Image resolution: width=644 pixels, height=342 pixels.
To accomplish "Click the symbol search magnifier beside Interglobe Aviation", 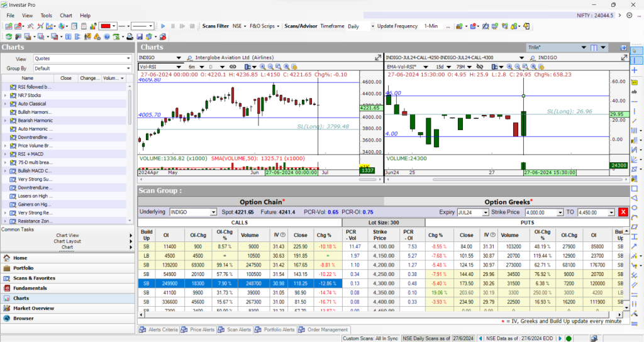I will pos(190,58).
